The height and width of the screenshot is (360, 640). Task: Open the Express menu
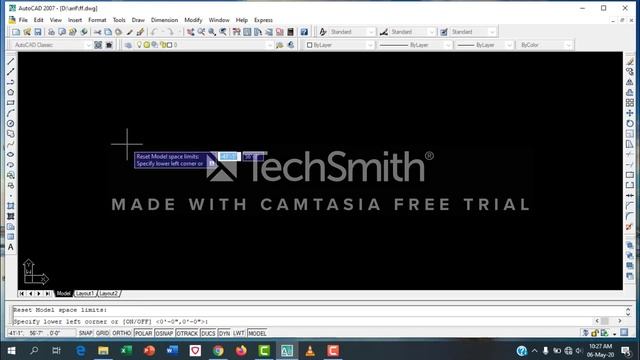click(263, 20)
